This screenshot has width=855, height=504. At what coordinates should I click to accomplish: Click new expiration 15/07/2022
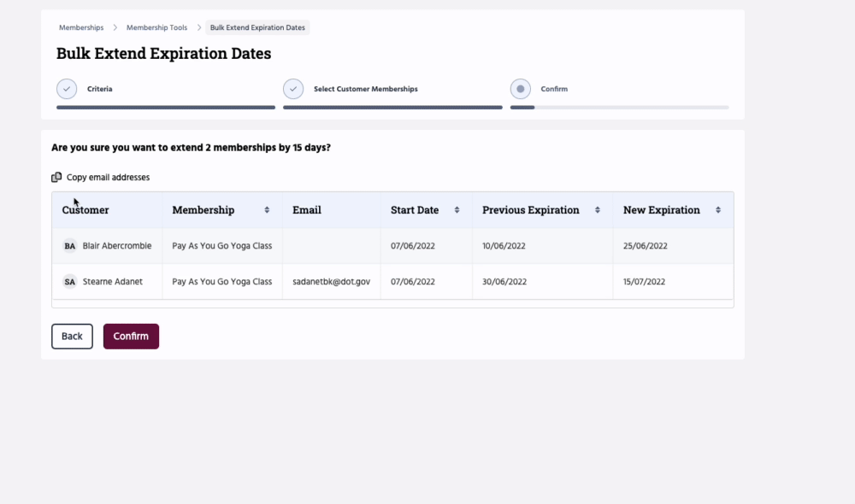point(644,282)
